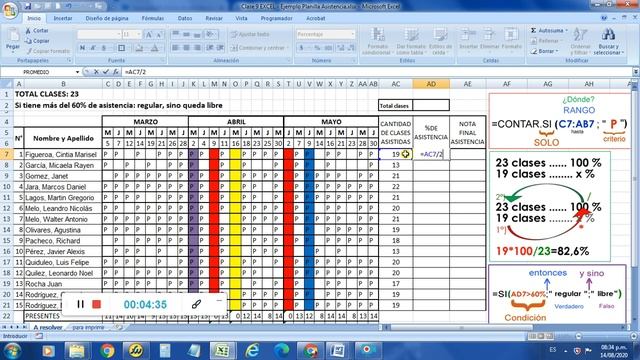Confirm formula with check mark button
The image size is (640, 360).
pos(106,72)
